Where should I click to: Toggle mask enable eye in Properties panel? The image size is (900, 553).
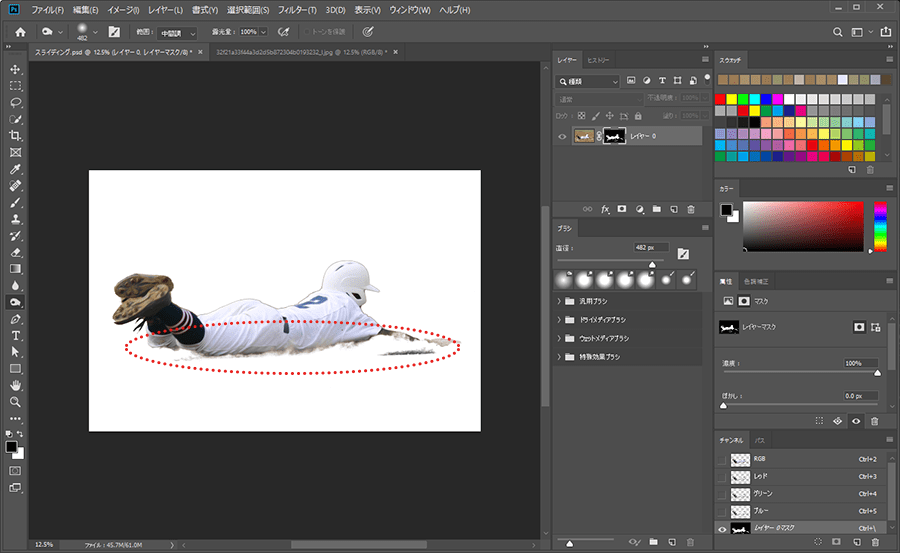coord(856,421)
